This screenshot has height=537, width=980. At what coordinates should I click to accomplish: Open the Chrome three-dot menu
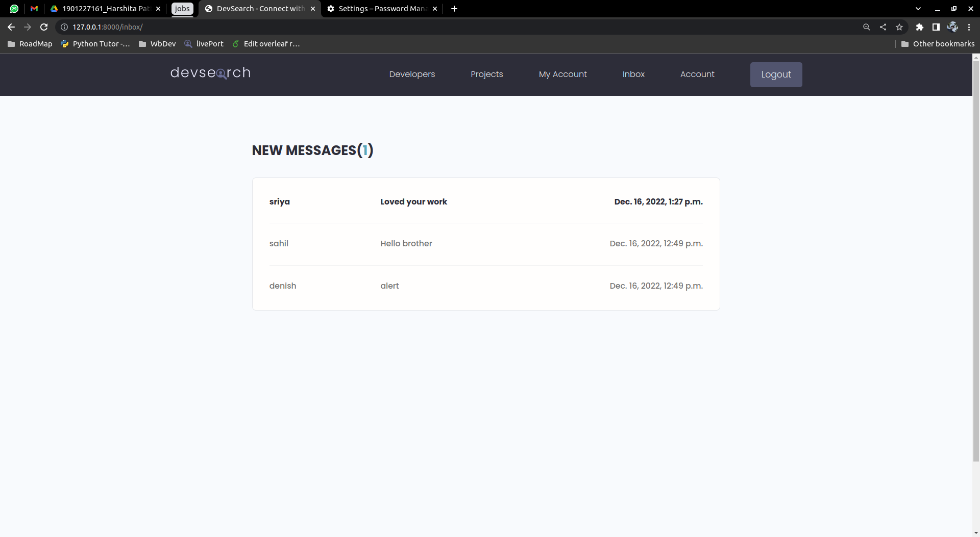pos(969,27)
